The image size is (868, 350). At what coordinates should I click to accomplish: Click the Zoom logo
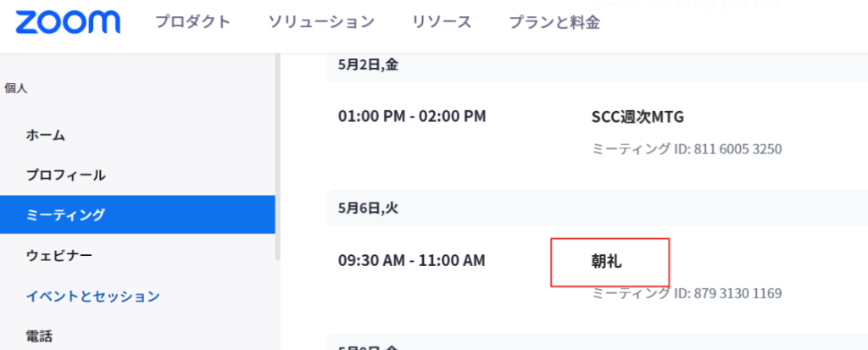click(x=67, y=22)
